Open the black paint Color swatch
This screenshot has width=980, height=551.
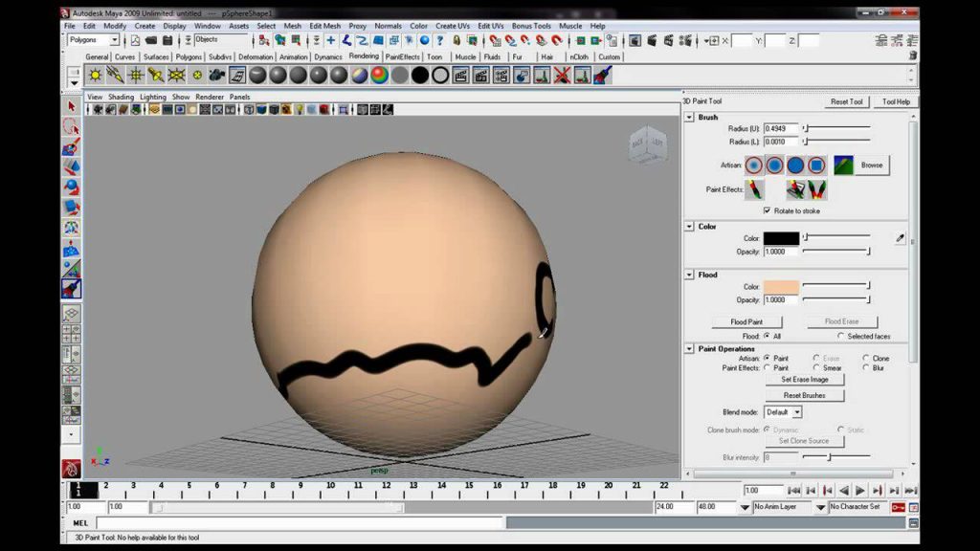781,238
